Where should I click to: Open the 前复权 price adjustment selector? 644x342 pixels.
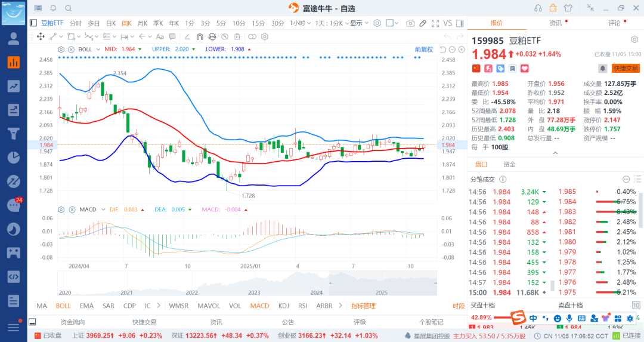tap(424, 50)
